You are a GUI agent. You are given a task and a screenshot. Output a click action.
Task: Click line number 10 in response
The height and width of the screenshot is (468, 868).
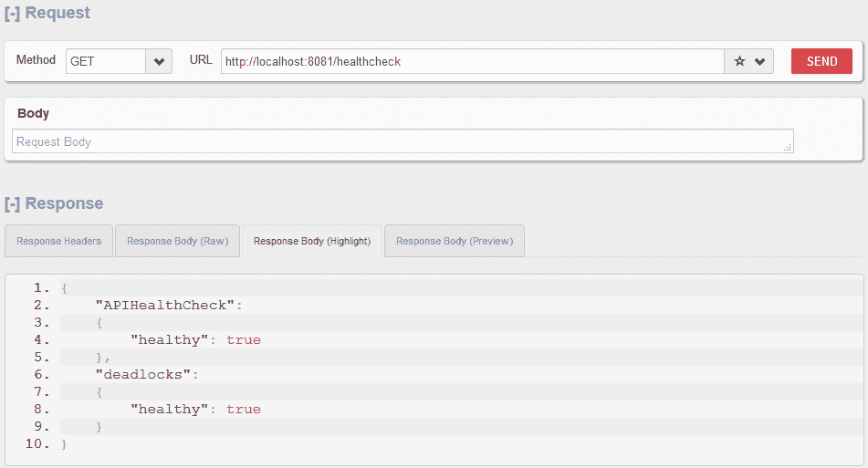pyautogui.click(x=37, y=443)
